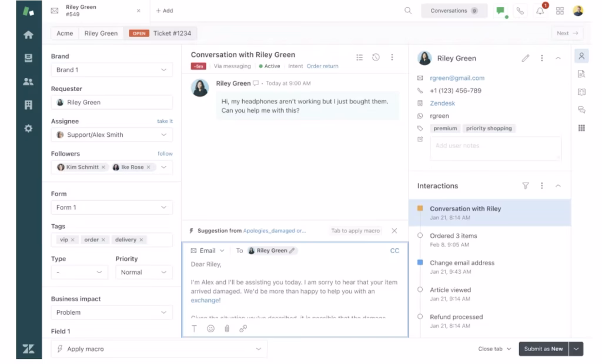Image resolution: width=602 pixels, height=364 pixels.
Task: Open Organizations building icon in sidebar
Action: coord(28,105)
